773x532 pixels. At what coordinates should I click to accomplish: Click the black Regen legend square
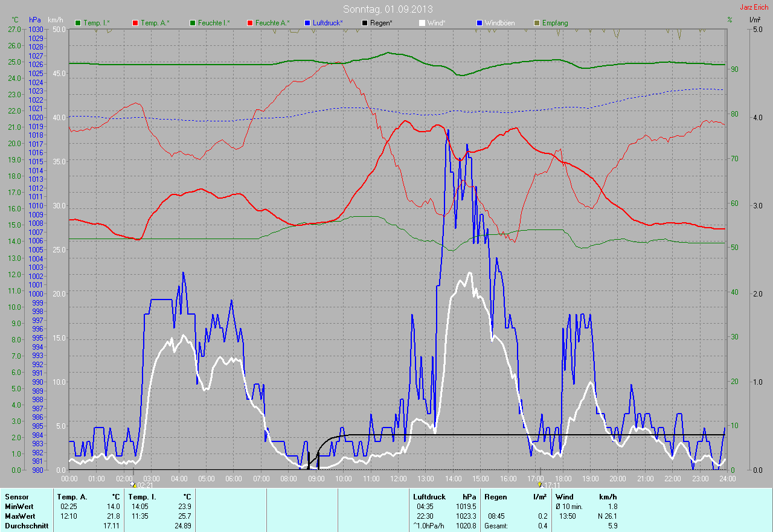[365, 23]
